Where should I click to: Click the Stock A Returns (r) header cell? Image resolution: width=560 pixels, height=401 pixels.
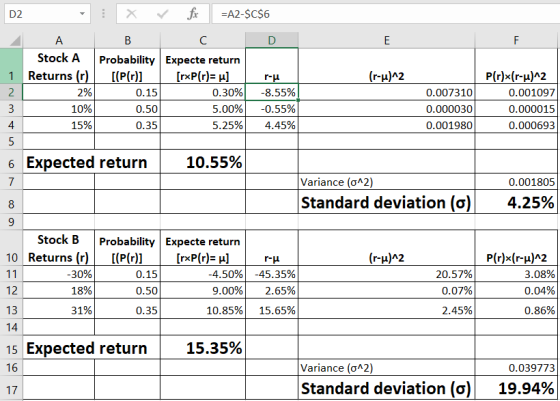(59, 66)
